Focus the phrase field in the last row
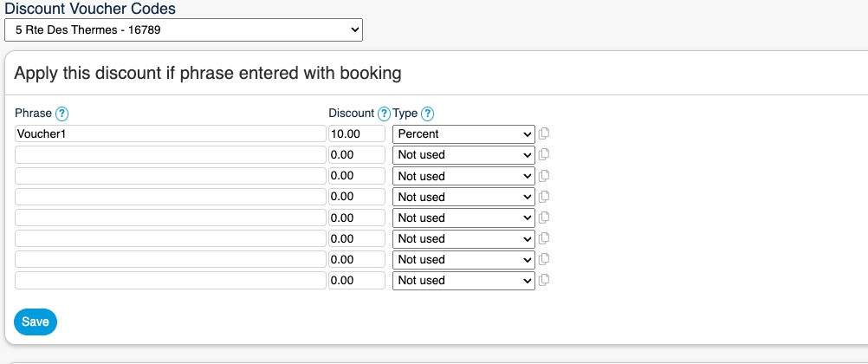This screenshot has height=364, width=868. [170, 280]
